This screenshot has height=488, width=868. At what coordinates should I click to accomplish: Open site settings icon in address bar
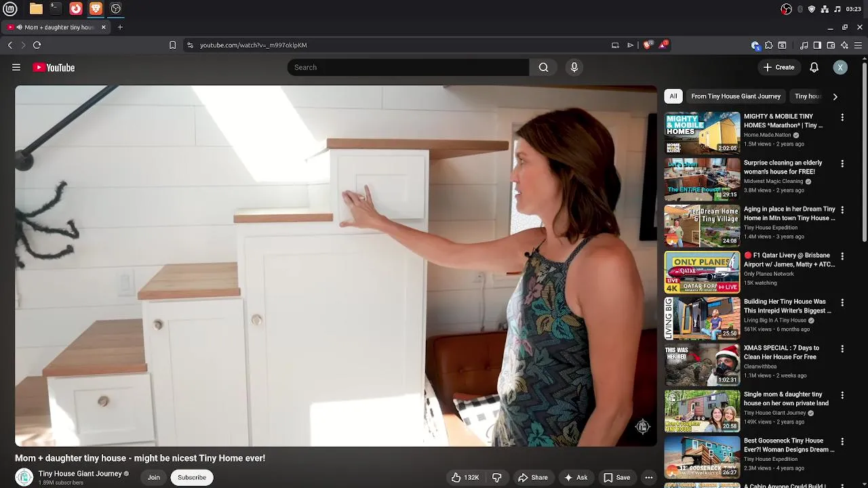(x=190, y=45)
